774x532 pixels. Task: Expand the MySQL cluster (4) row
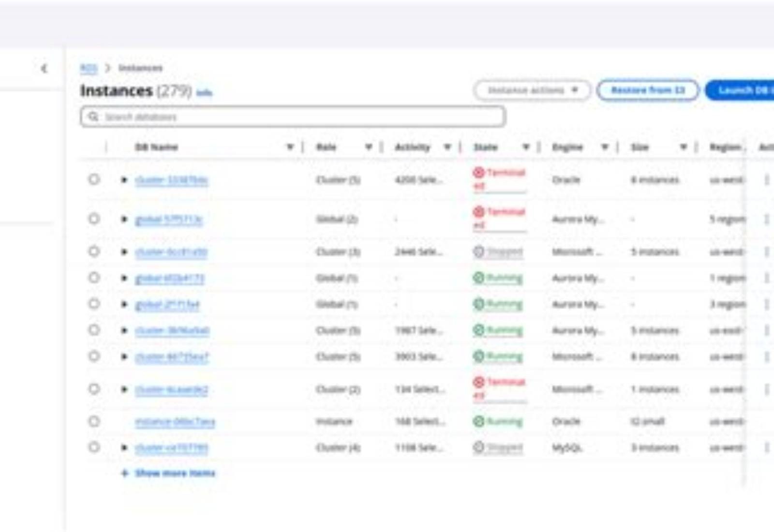tap(124, 447)
